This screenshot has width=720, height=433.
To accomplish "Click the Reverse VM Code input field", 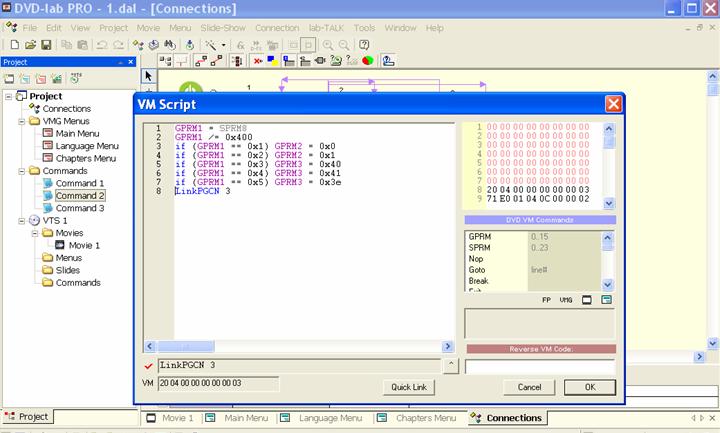I will point(540,366).
